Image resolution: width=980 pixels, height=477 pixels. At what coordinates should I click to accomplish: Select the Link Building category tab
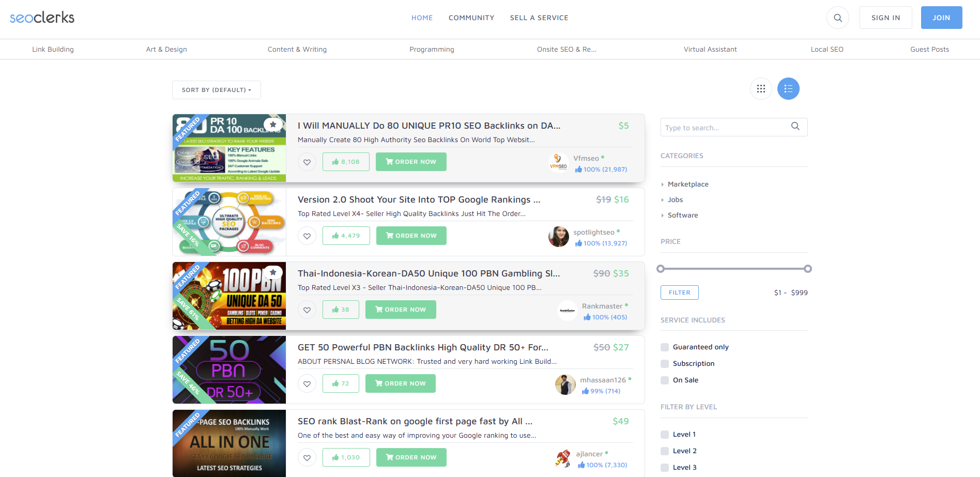pos(53,50)
